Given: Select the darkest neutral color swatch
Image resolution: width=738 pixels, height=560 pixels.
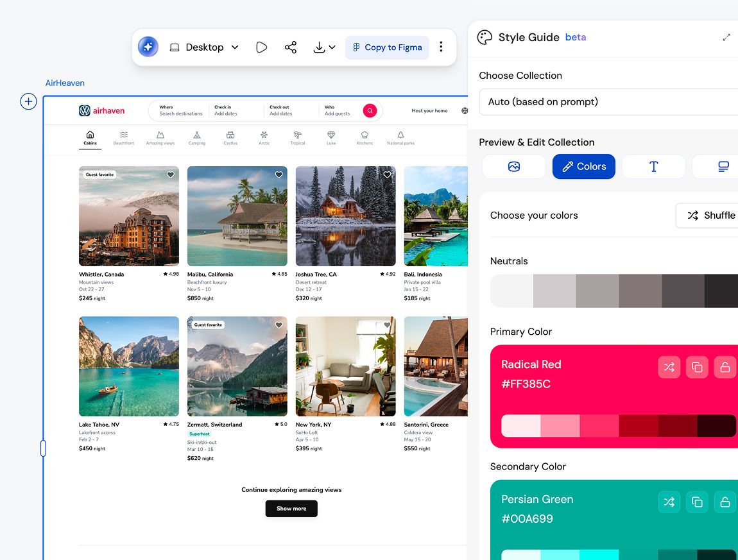Looking at the screenshot, I should (721, 291).
